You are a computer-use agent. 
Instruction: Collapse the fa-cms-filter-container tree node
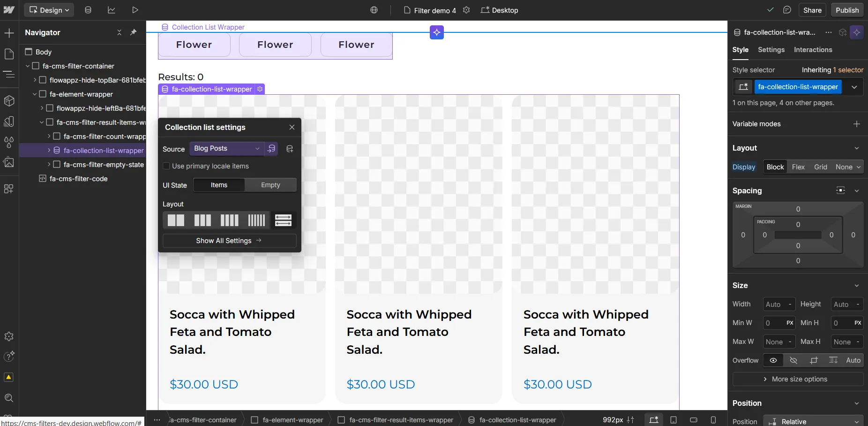(x=28, y=66)
